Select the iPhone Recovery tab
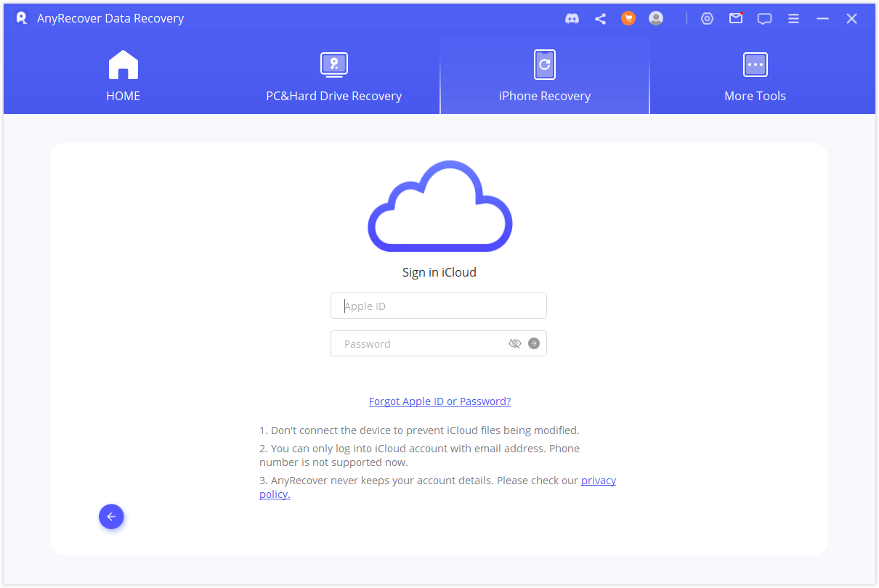879x588 pixels. point(545,77)
